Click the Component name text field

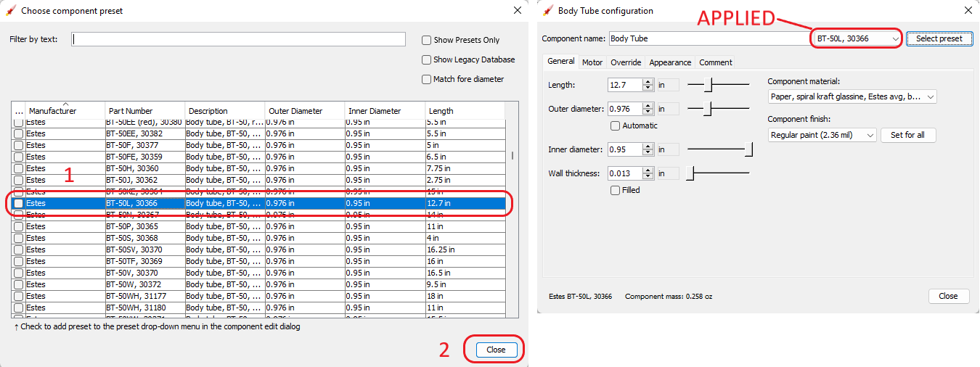[x=708, y=38]
